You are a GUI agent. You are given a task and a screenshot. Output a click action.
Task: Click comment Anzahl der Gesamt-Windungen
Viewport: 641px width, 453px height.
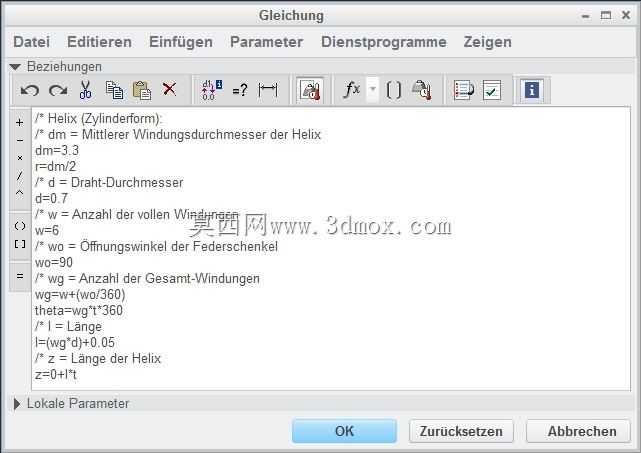coord(147,278)
